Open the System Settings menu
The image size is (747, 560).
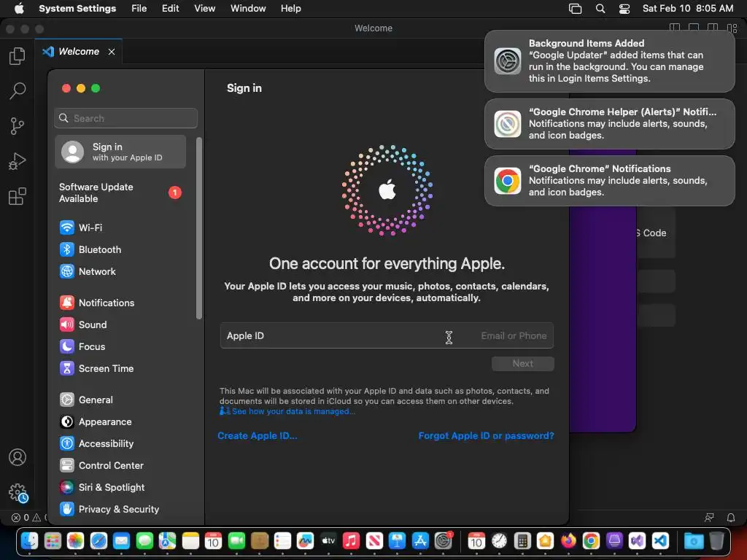tap(77, 9)
